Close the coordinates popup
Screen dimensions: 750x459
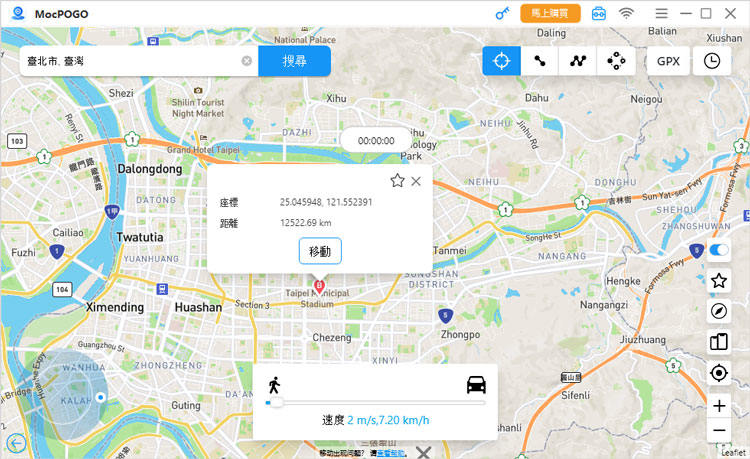(416, 181)
